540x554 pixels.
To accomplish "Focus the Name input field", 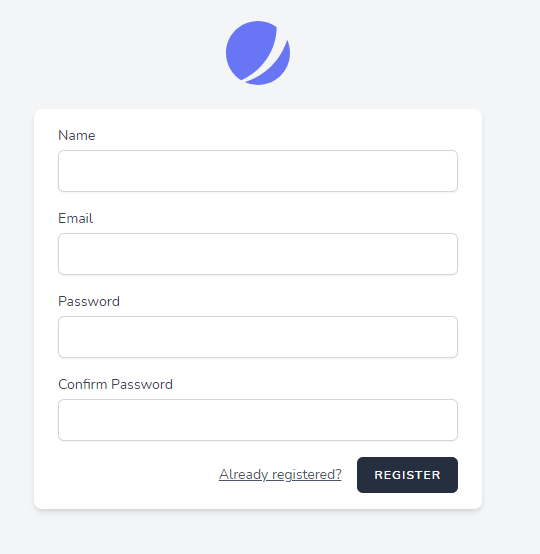I will (x=258, y=171).
